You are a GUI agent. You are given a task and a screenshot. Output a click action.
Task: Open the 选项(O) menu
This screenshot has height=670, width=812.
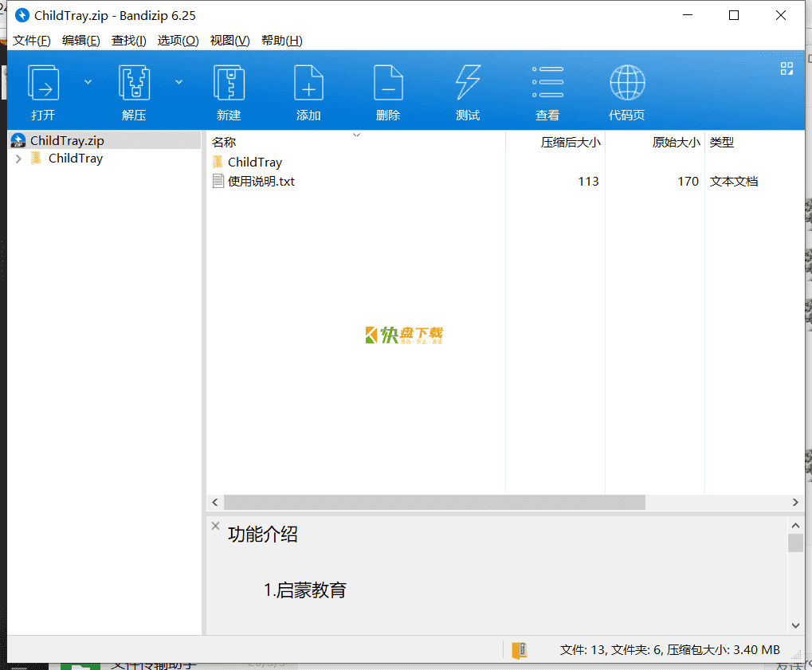(x=178, y=41)
